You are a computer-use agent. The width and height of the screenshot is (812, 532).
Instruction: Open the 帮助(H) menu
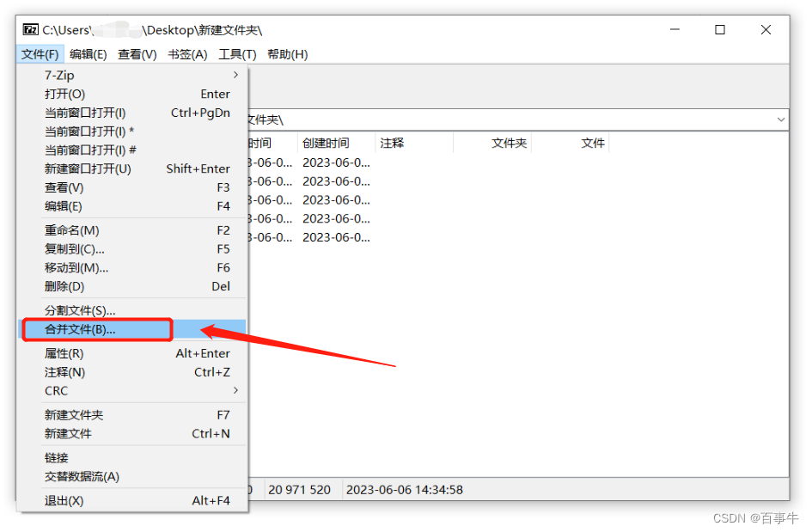287,54
